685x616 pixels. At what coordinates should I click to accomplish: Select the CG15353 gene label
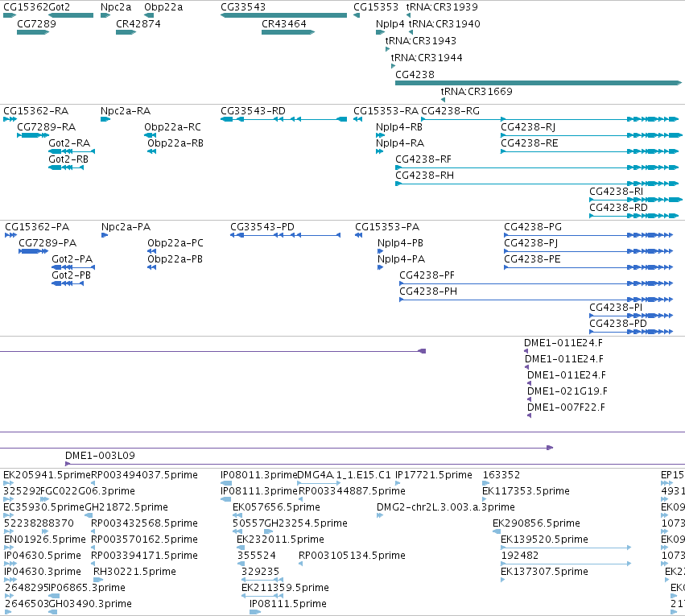click(376, 7)
